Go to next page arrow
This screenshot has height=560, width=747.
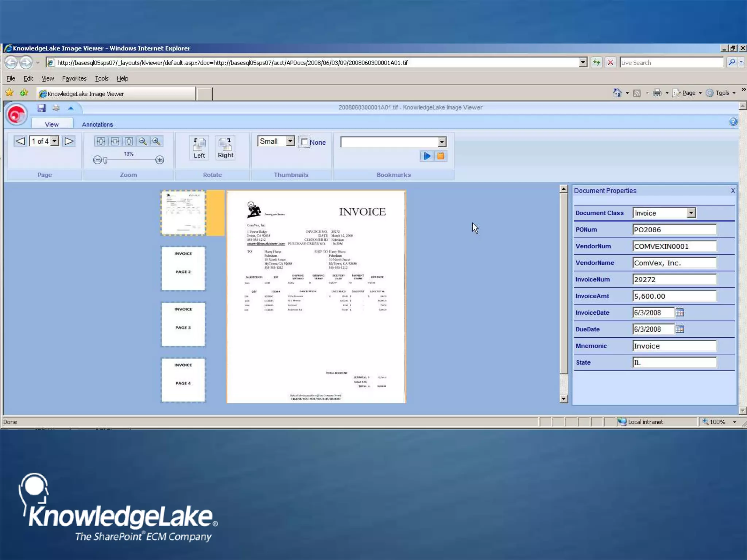pyautogui.click(x=69, y=141)
